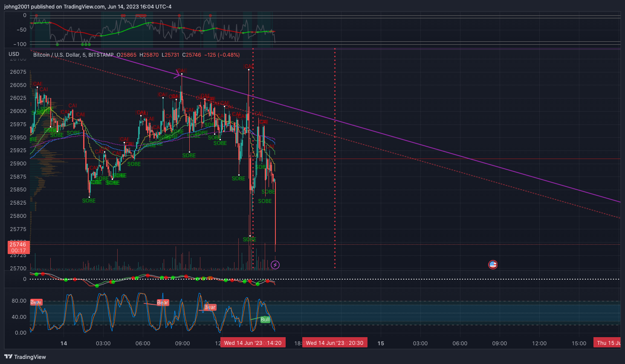Viewport: 625px width, 364px height.
Task: Click the −50 level on top oscillator
Action: coord(21,30)
